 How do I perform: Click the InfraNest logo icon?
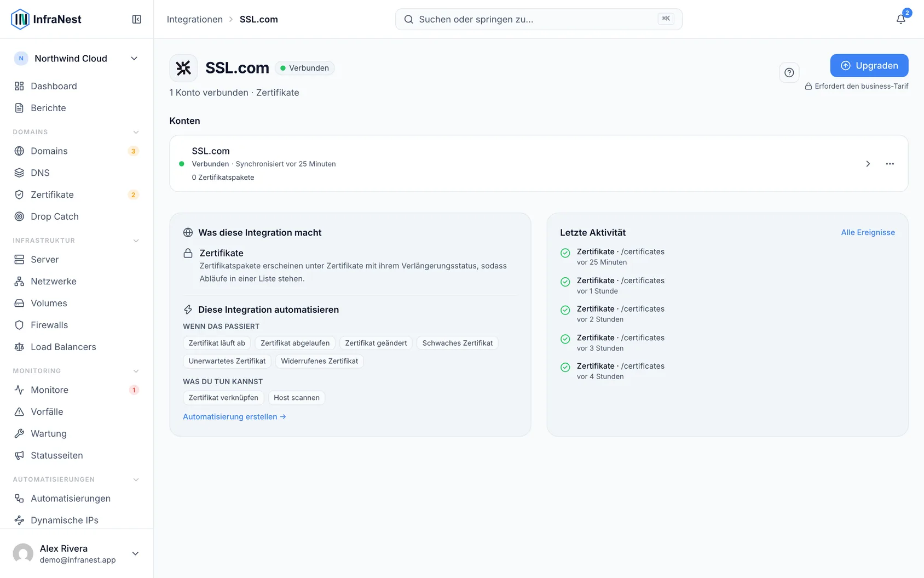pos(20,19)
